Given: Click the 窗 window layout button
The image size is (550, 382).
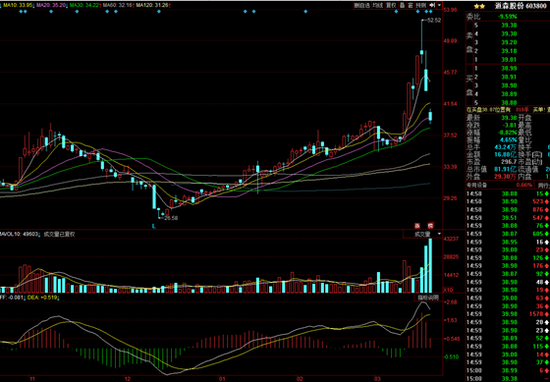Looking at the screenshot, I should tap(410, 5).
